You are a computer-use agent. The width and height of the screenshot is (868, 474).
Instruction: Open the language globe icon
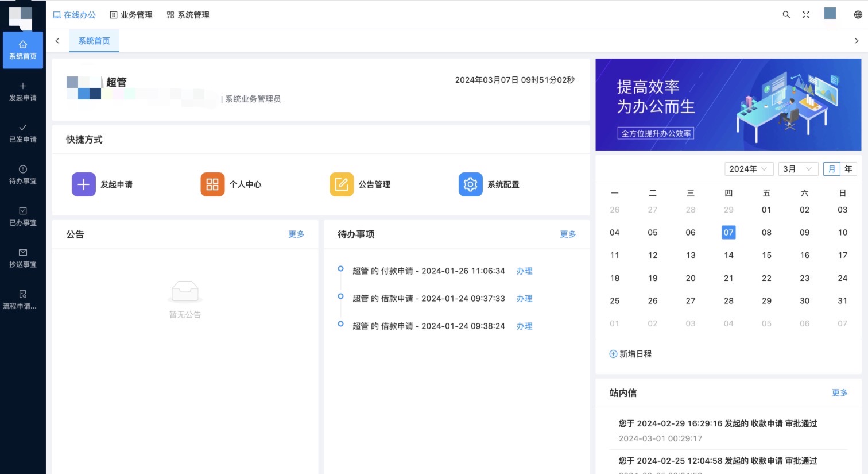tap(858, 15)
